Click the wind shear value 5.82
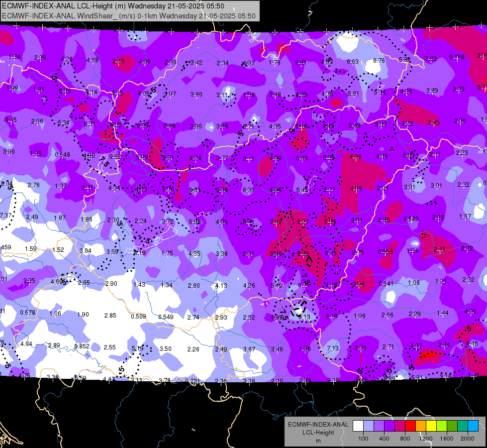Screen dimensions: 487x448 [x=405, y=59]
